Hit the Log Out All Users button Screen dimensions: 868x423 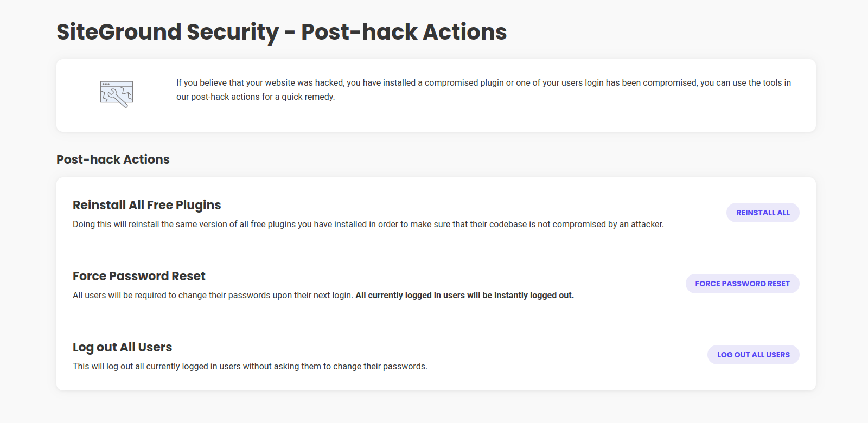753,355
